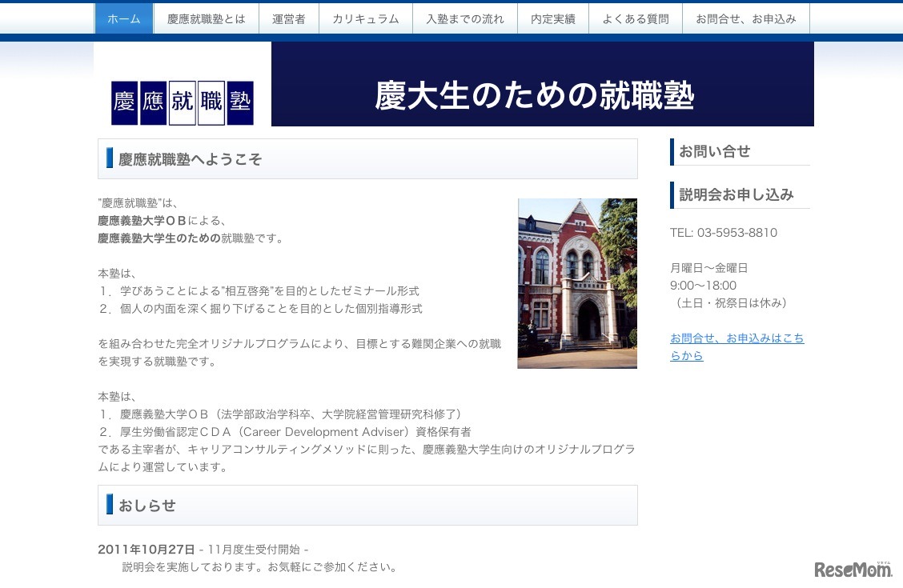
Task: Click the 説明会お申し込み sidebar heading
Action: click(x=736, y=194)
